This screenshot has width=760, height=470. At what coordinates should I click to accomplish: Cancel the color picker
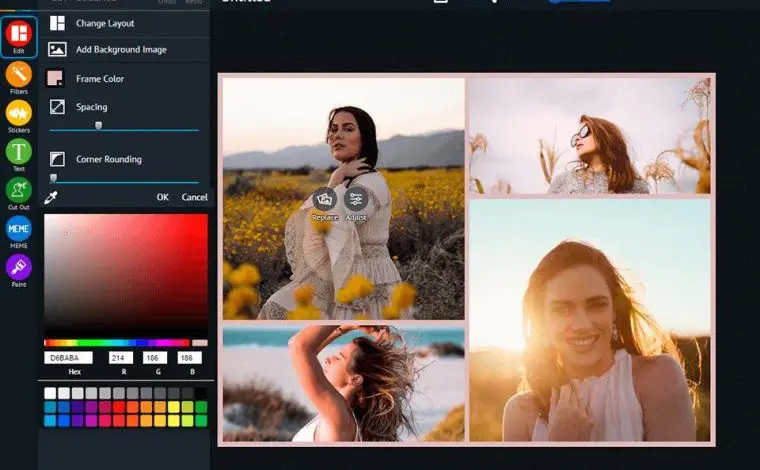point(194,197)
